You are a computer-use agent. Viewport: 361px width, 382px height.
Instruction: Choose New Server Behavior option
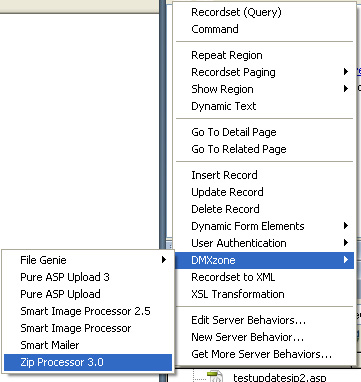(264, 337)
